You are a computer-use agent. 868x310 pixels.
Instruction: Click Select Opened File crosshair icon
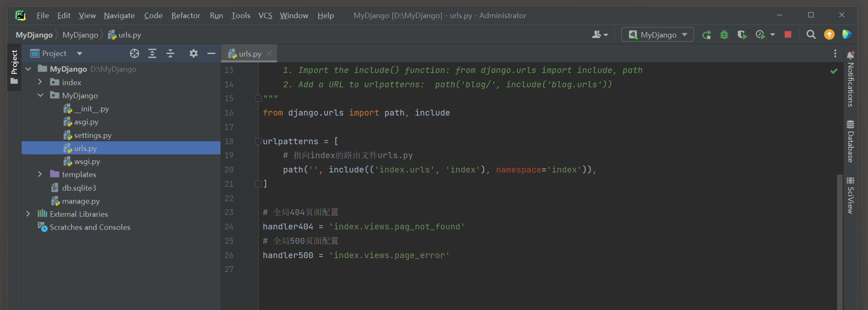tap(134, 54)
